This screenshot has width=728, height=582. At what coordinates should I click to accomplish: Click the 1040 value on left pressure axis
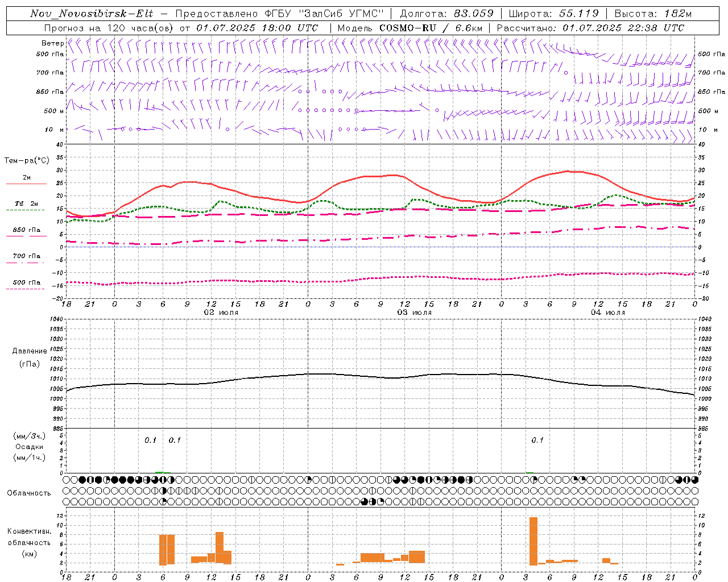point(57,319)
